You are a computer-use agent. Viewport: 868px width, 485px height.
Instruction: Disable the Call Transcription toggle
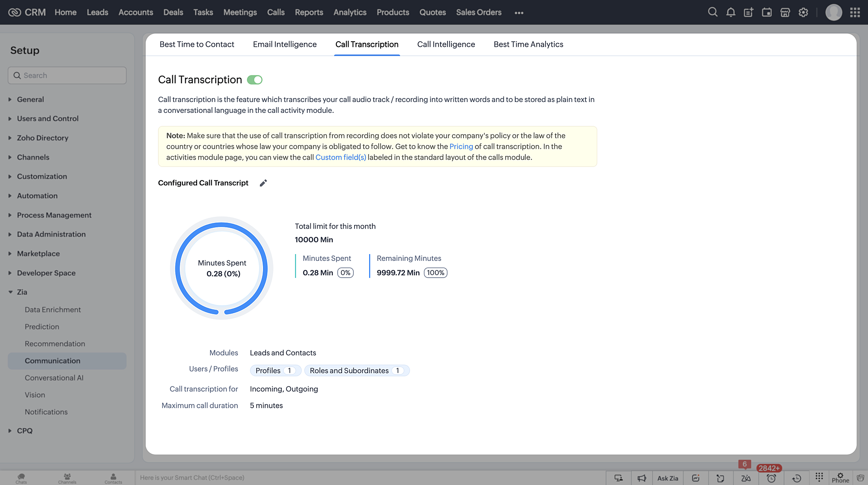(x=255, y=80)
